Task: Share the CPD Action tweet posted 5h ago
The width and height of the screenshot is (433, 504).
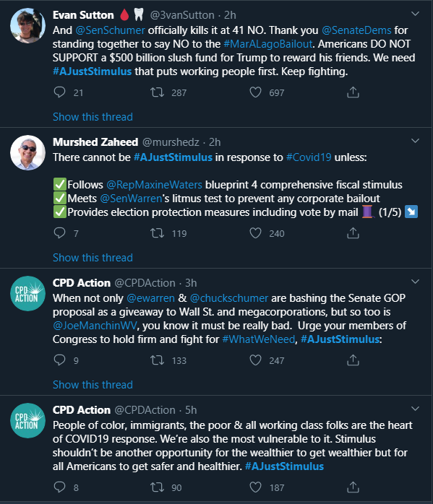Action: point(353,487)
